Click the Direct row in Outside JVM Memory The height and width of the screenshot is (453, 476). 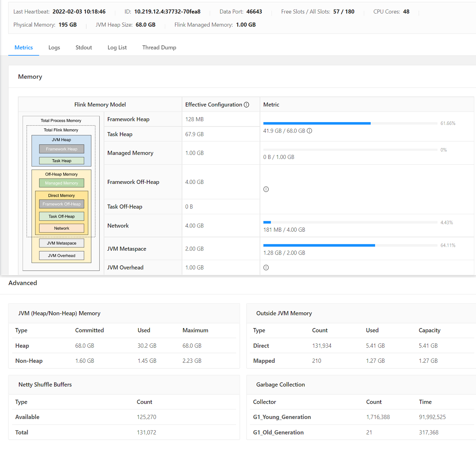point(261,346)
